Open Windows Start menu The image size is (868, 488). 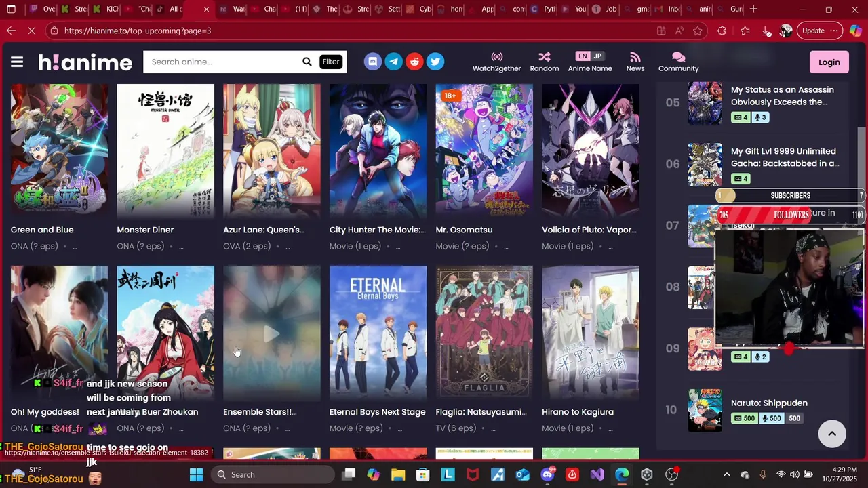pyautogui.click(x=196, y=474)
